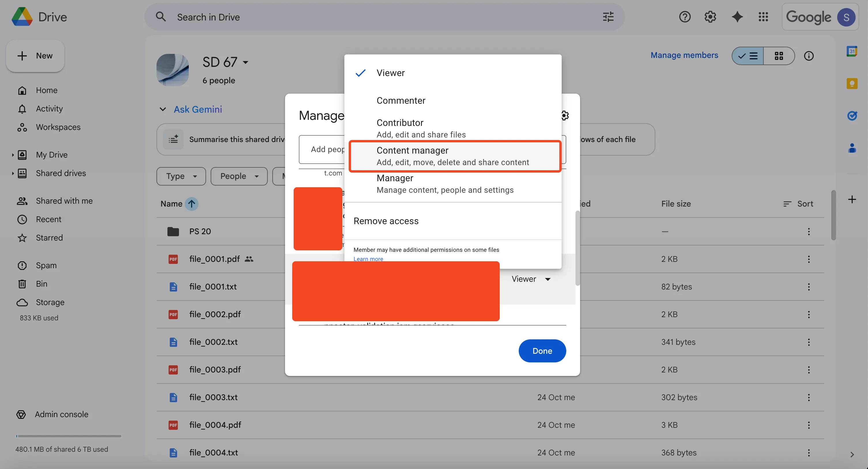Show details info icon
The width and height of the screenshot is (868, 469).
point(809,56)
